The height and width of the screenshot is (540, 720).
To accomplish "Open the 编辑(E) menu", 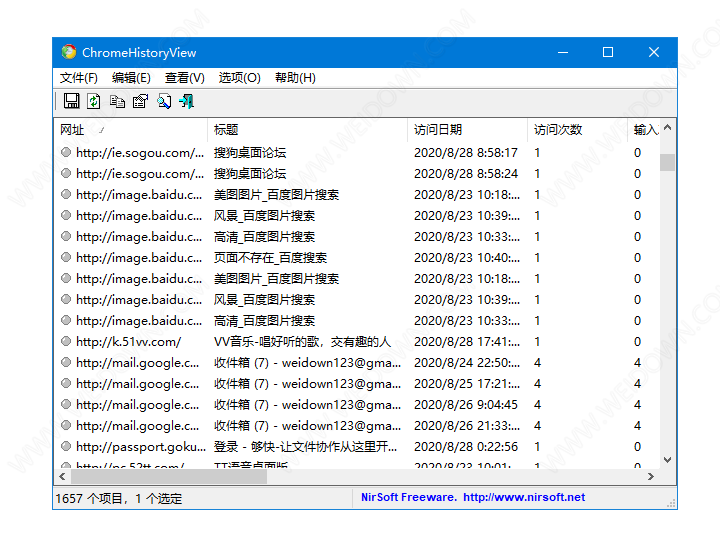I will [131, 78].
